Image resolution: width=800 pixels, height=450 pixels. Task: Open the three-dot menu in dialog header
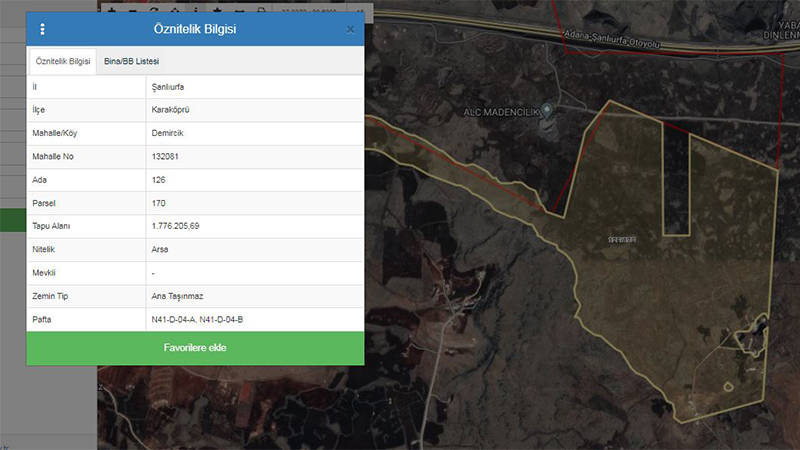(x=42, y=29)
